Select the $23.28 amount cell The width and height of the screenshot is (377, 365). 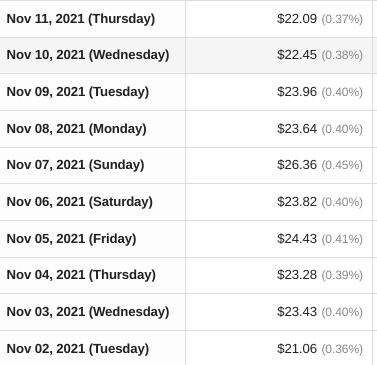279,275
